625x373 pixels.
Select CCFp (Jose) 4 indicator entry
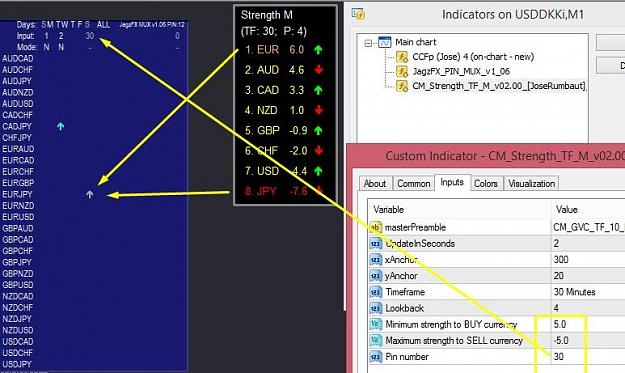(x=473, y=57)
